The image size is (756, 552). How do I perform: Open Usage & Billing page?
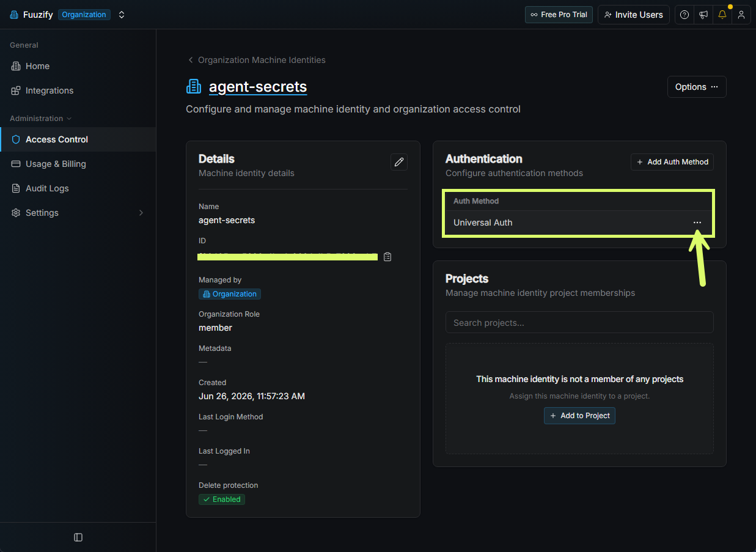(78, 164)
